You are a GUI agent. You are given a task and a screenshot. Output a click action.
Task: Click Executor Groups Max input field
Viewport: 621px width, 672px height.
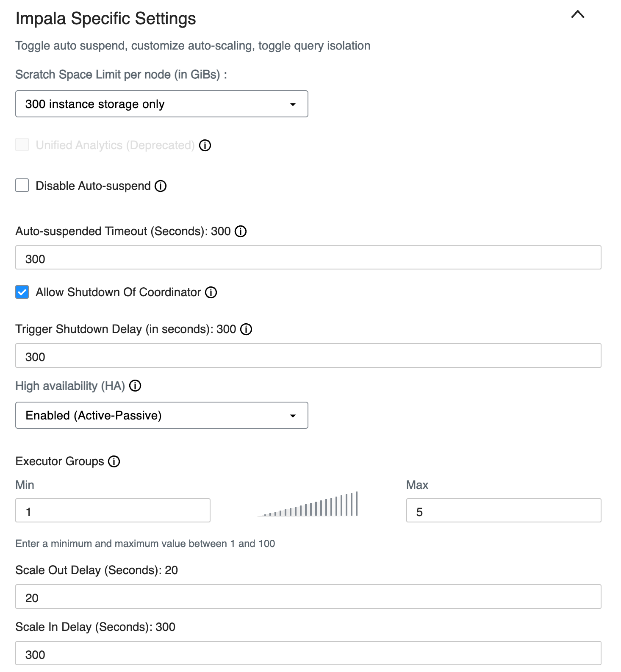[503, 511]
